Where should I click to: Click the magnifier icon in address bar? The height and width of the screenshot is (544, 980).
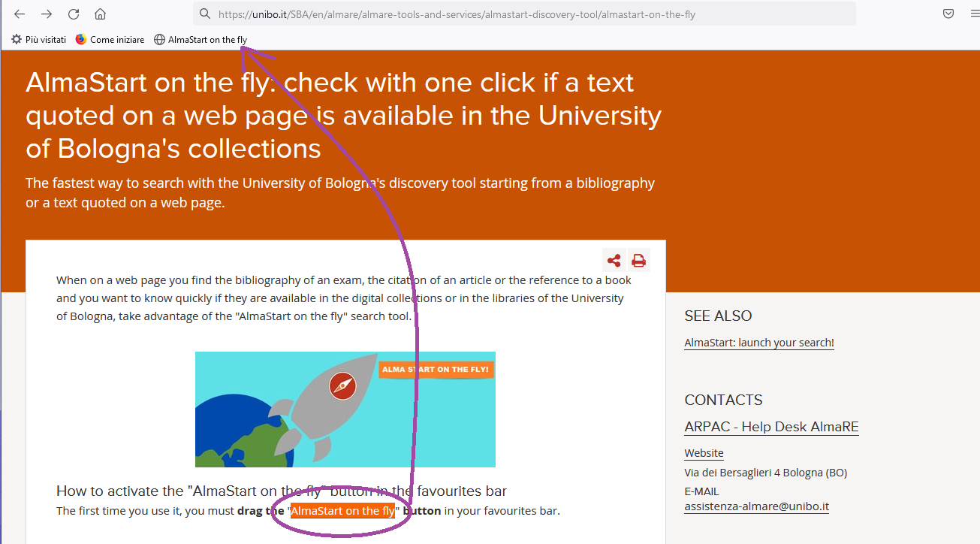point(205,14)
